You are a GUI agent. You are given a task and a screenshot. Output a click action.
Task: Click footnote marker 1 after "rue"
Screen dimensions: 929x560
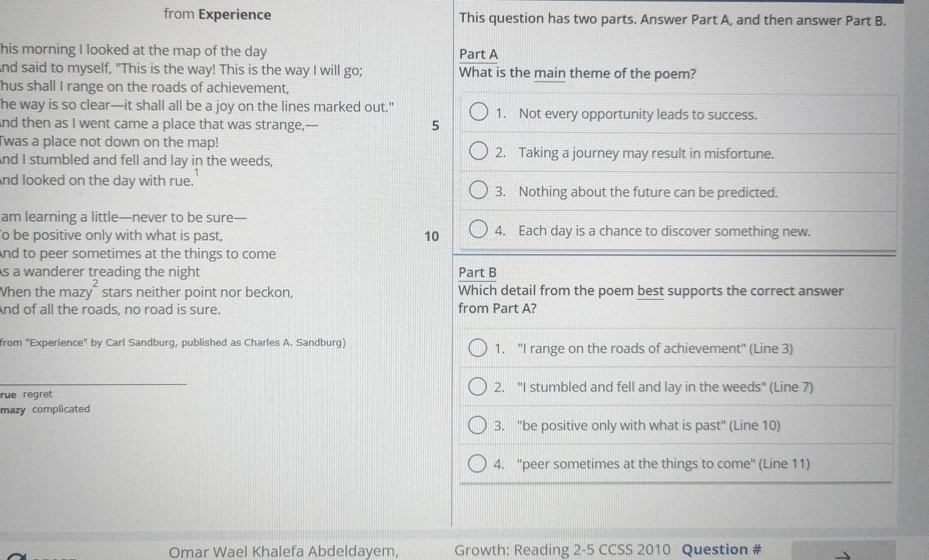196,173
